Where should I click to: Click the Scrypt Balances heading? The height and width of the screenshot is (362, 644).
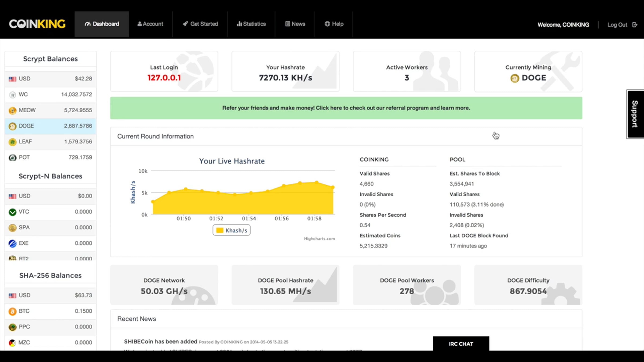50,59
